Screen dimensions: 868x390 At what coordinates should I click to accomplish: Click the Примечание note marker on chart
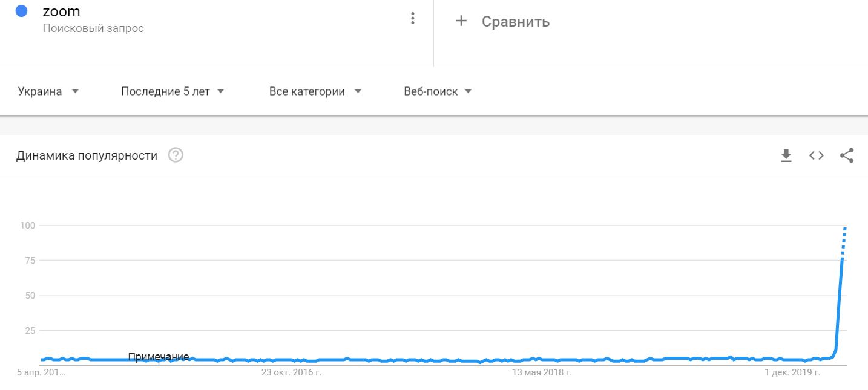pyautogui.click(x=159, y=357)
